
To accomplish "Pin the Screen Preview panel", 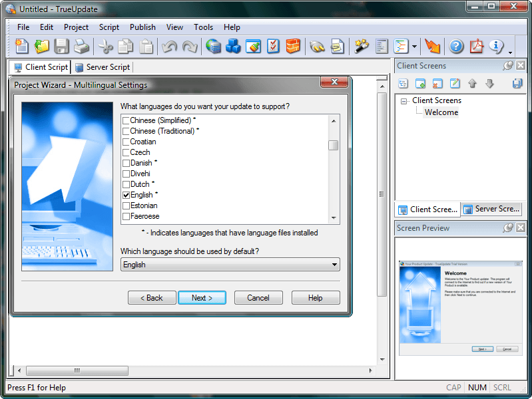I will point(508,227).
